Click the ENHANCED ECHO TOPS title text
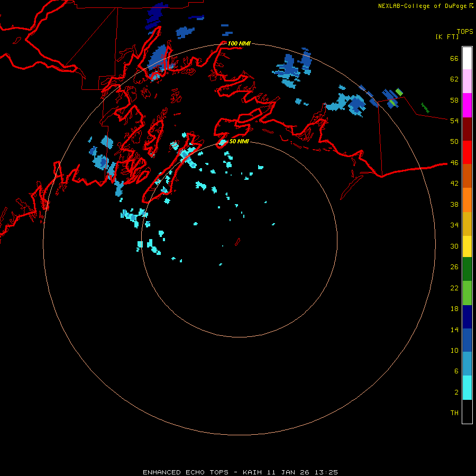 pyautogui.click(x=186, y=472)
